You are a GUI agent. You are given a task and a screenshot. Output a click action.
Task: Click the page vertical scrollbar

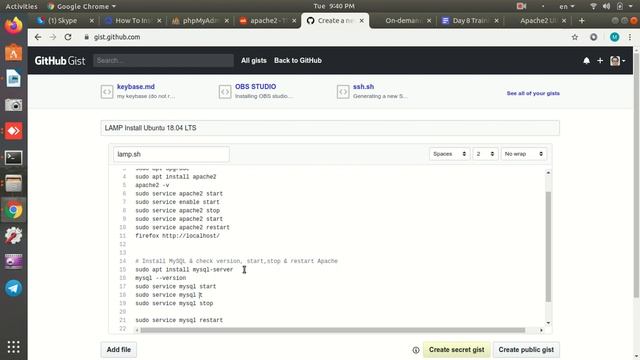[x=636, y=175]
